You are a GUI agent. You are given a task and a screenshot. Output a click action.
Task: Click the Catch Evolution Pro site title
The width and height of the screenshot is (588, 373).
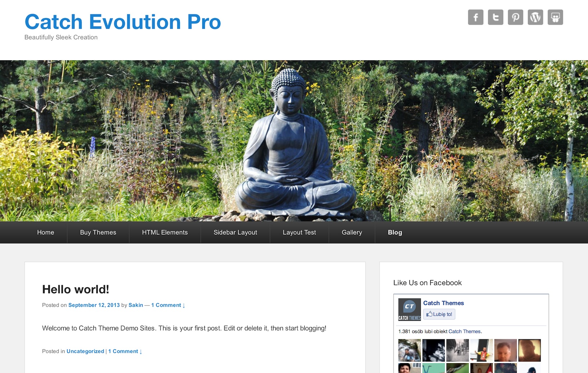[123, 22]
